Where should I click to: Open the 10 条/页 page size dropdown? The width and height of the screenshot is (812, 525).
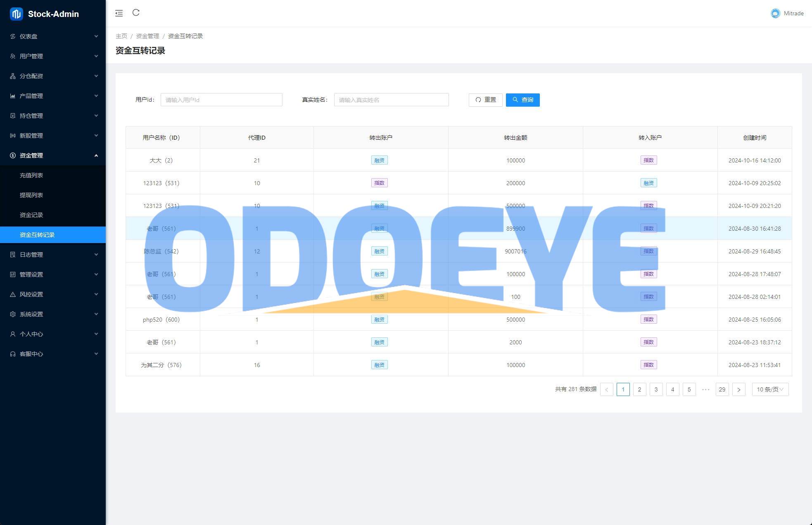770,389
